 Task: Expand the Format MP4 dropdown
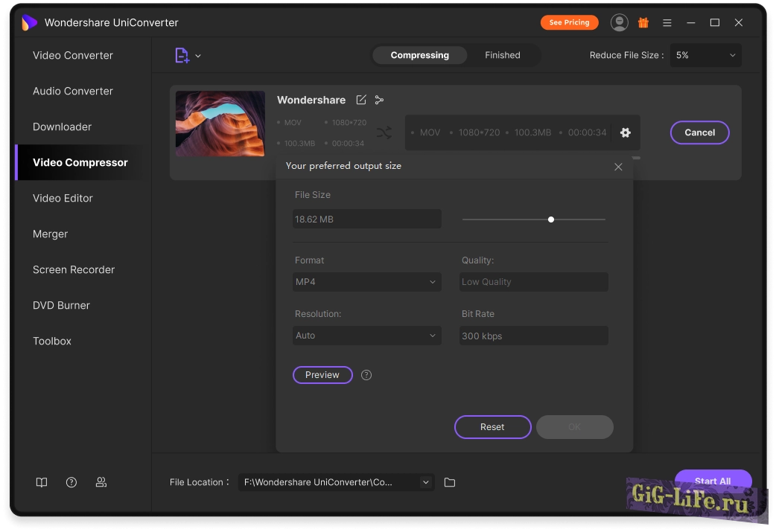(366, 282)
